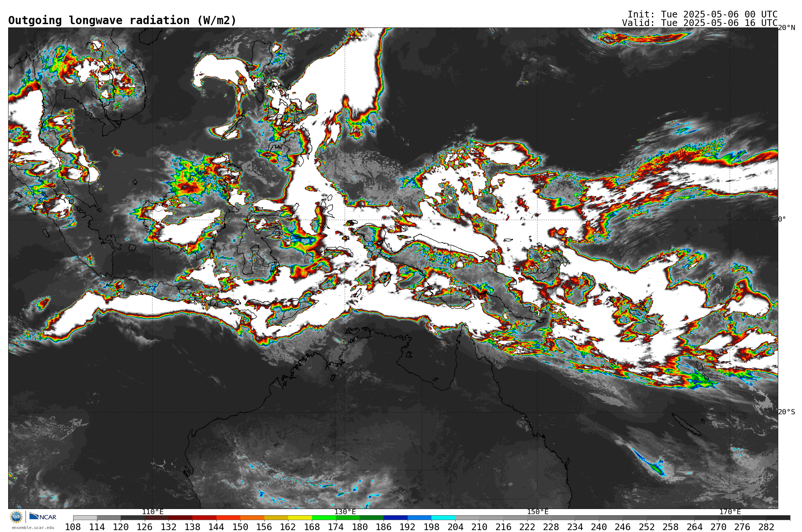Click the colorbar value 174
802x532 pixels.
point(336,527)
